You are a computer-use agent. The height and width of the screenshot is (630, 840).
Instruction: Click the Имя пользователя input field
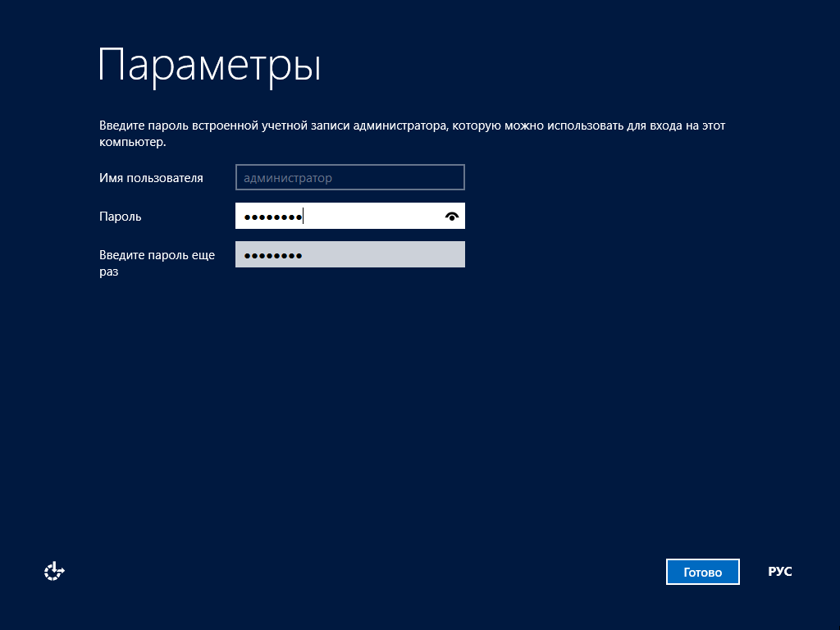pos(349,177)
